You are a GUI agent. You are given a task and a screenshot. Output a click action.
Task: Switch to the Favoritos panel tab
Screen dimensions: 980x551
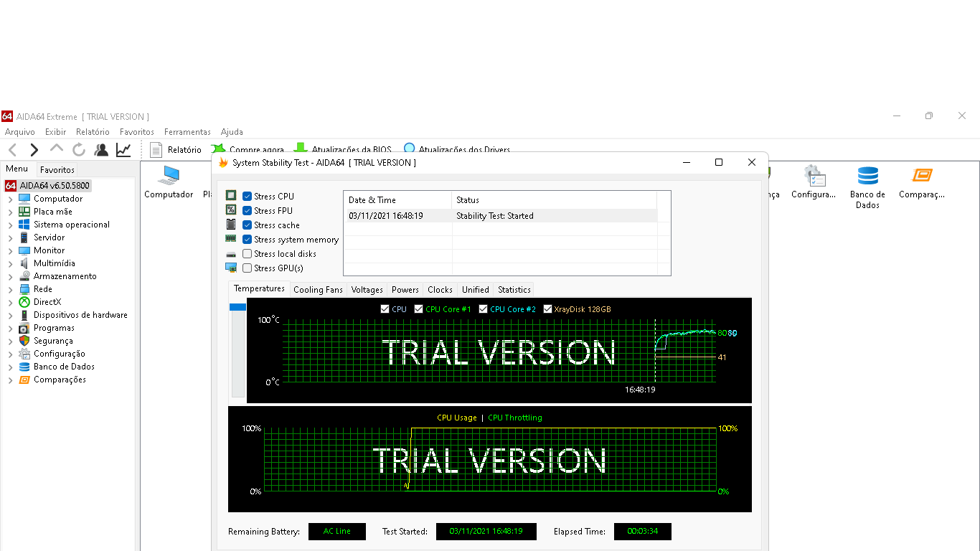coord(57,170)
